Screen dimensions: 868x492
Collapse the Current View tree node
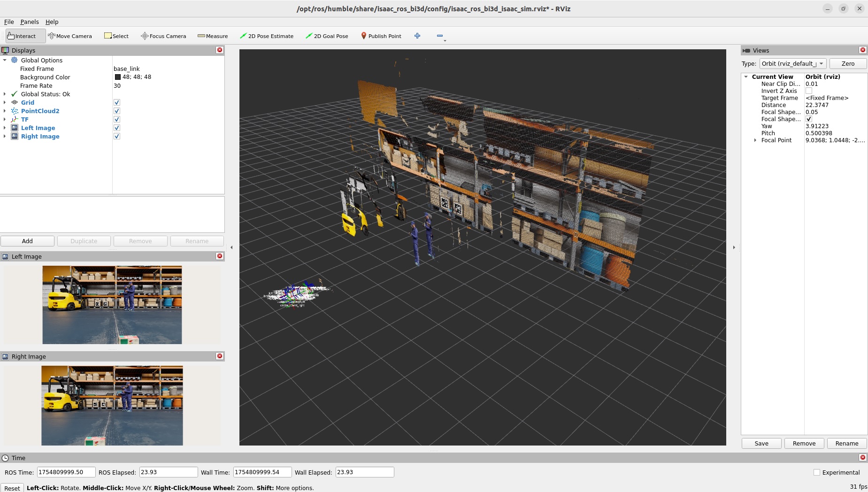point(746,77)
